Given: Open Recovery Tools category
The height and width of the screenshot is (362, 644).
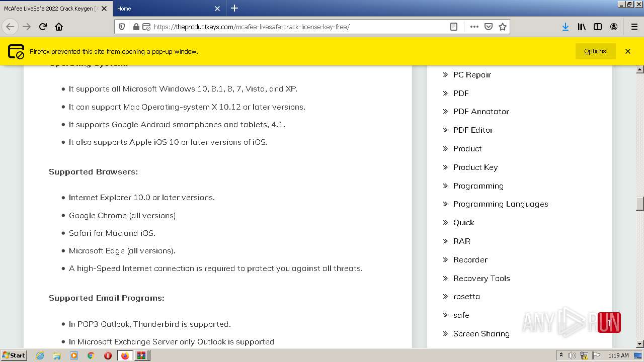Looking at the screenshot, I should point(481,278).
